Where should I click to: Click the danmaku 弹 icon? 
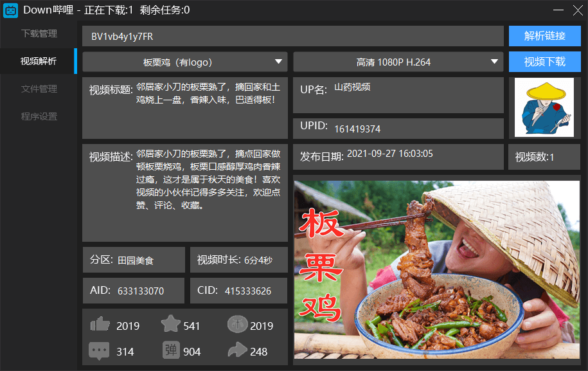(171, 350)
